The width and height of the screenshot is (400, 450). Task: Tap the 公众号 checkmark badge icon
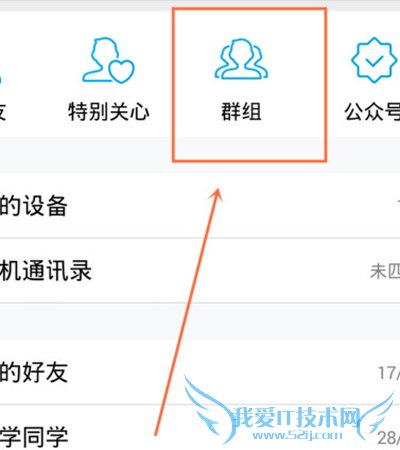coord(374,60)
